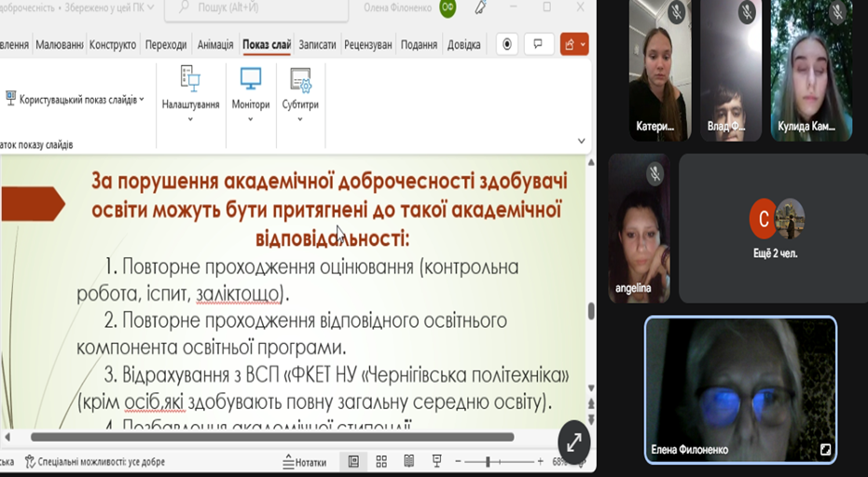The image size is (868, 477).
Task: Collapse the ribbon with chevron arrow
Action: click(582, 141)
